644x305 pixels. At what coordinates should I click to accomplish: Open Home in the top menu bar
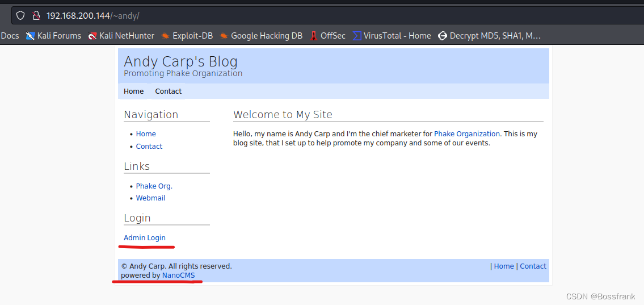134,91
